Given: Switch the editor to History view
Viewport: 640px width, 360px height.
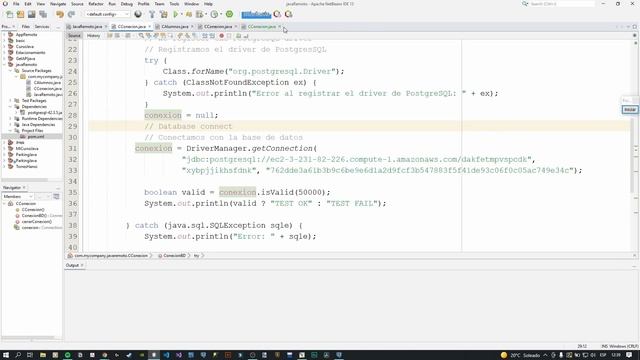Looking at the screenshot, I should 93,36.
